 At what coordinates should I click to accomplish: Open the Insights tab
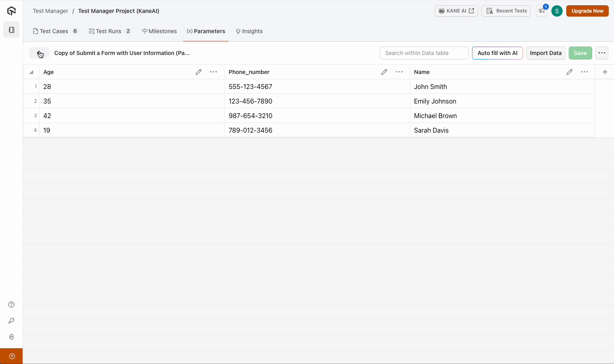(x=249, y=31)
